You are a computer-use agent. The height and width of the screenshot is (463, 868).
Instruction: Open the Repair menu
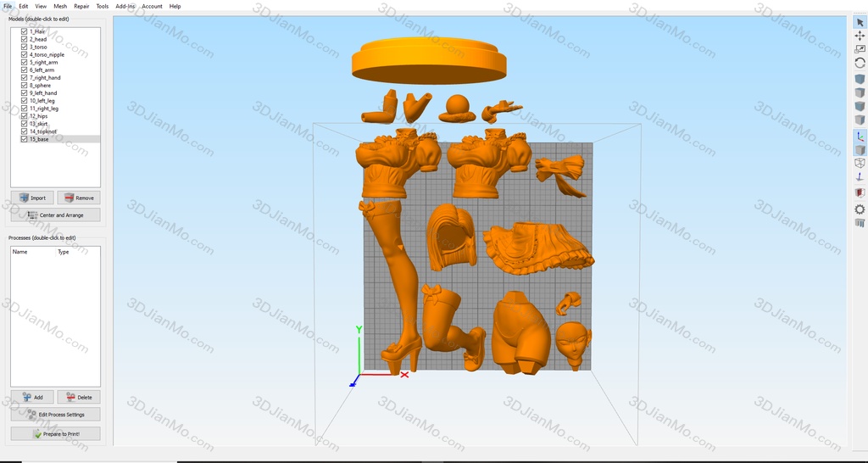click(x=81, y=6)
